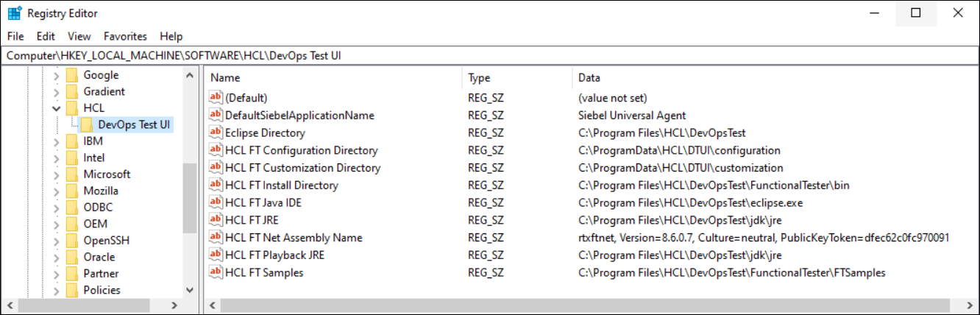Expand the Mozilla registry key
The image size is (980, 315).
click(56, 191)
